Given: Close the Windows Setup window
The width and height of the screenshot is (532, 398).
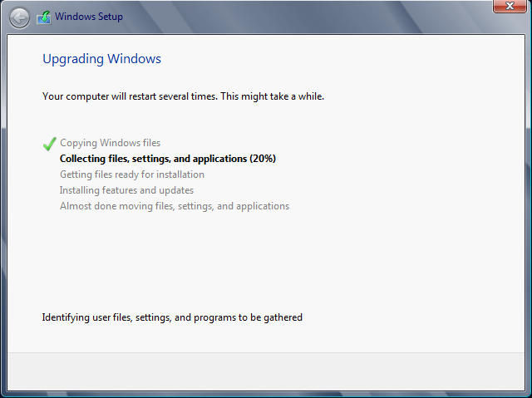Looking at the screenshot, I should [x=510, y=6].
